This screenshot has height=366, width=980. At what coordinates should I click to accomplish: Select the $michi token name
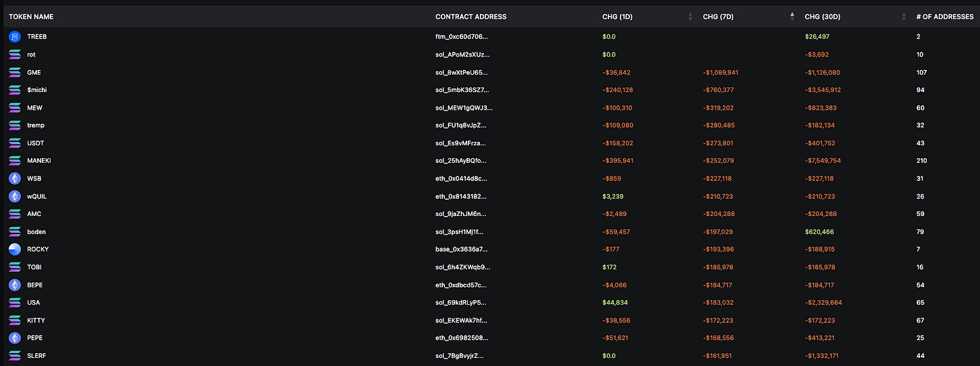(37, 90)
